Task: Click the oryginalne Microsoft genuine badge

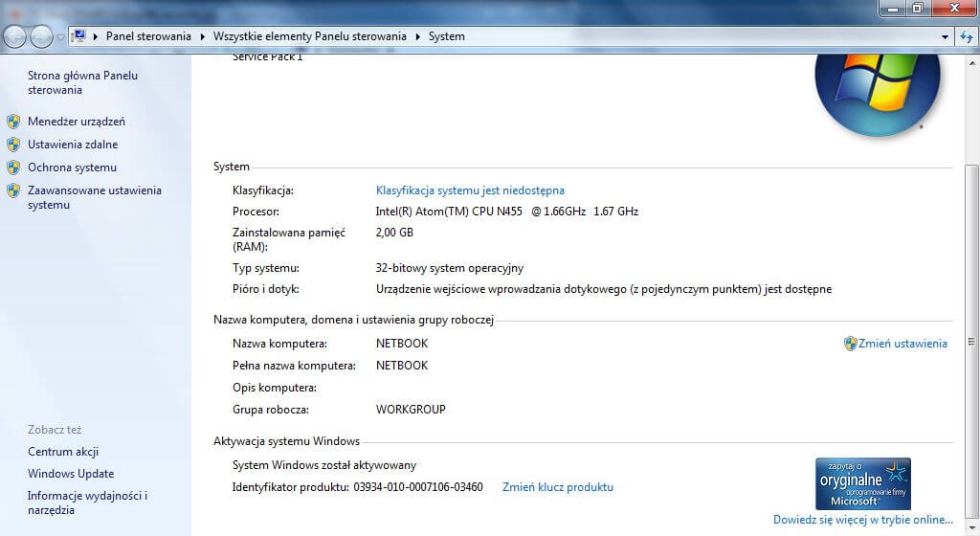Action: [862, 483]
